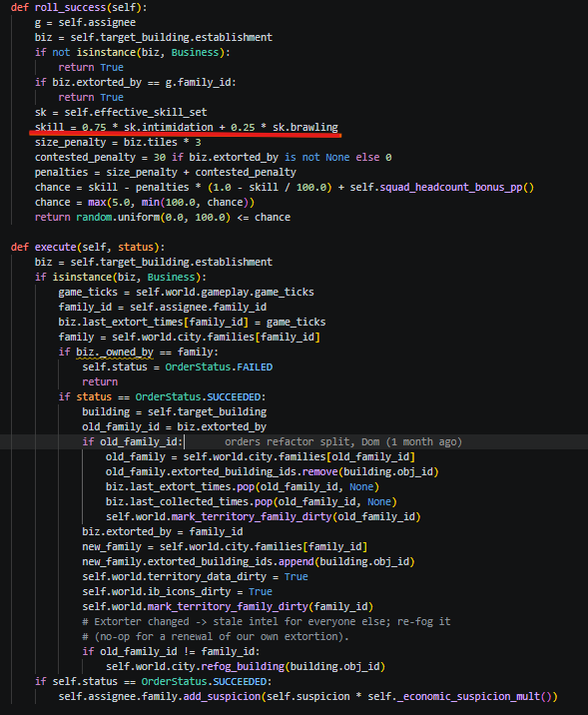
Task: Click 'biz.last_extort_times.pop(old_family_id, None)' line
Action: pos(243,486)
